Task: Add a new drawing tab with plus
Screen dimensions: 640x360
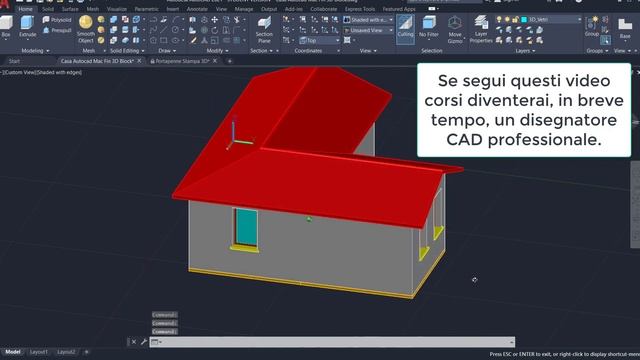Action: click(229, 61)
